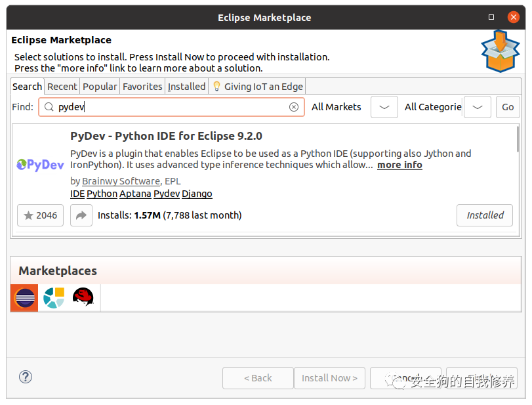Click the Find search input field
The image size is (532, 405).
click(x=171, y=107)
